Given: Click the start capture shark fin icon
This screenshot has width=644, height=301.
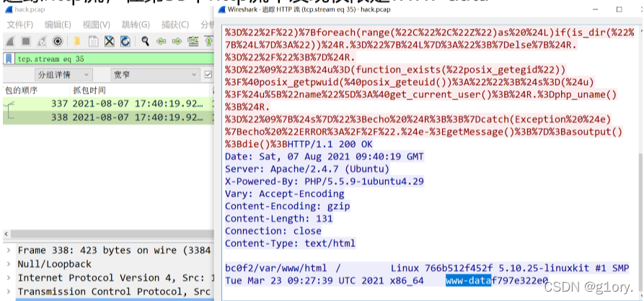Looking at the screenshot, I should [x=10, y=41].
